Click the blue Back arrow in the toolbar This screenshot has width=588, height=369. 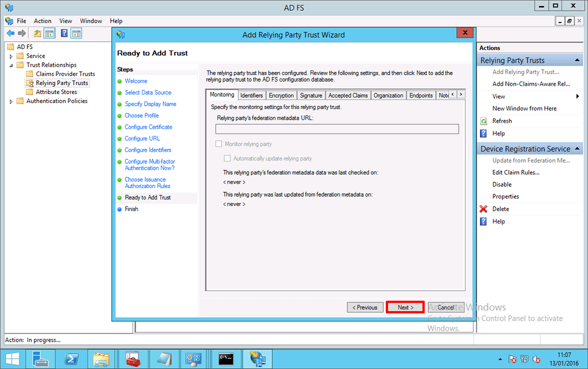pyautogui.click(x=10, y=33)
